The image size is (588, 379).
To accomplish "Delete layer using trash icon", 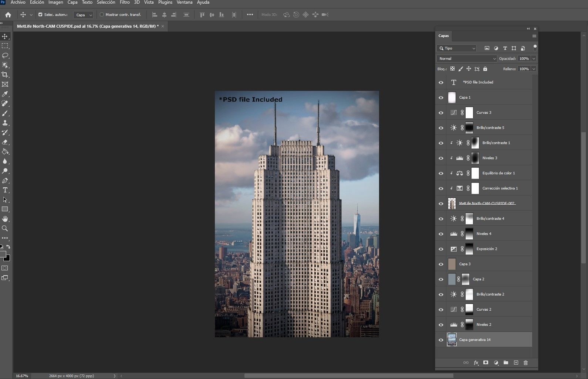I will click(526, 363).
